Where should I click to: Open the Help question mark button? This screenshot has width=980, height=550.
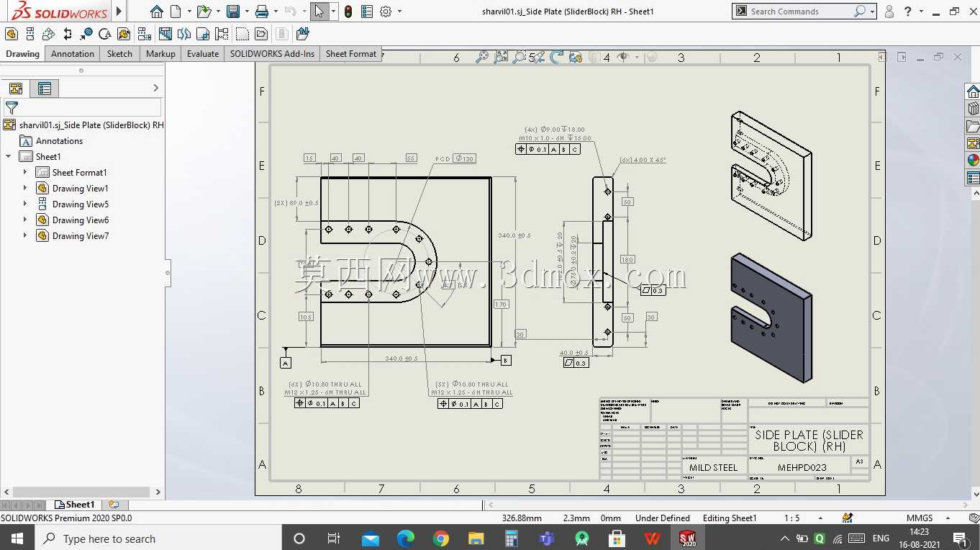908,12
